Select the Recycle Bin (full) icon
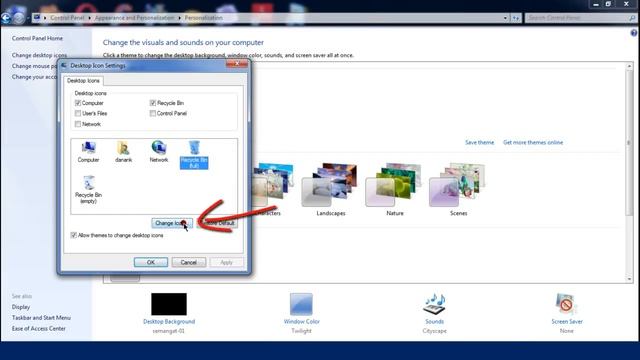 (x=194, y=154)
